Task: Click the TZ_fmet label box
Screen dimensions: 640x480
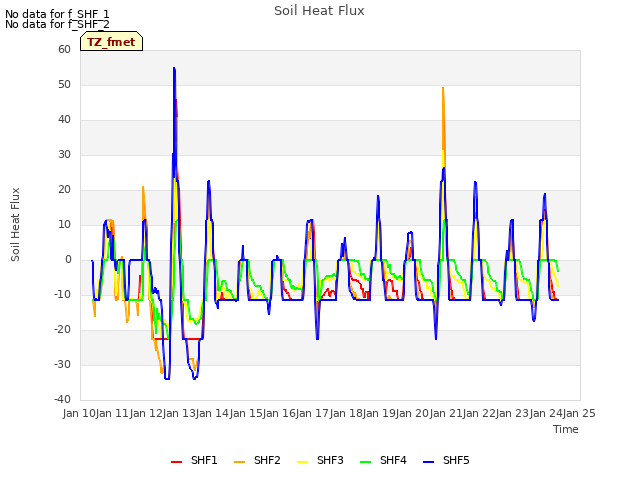Action: pyautogui.click(x=111, y=41)
